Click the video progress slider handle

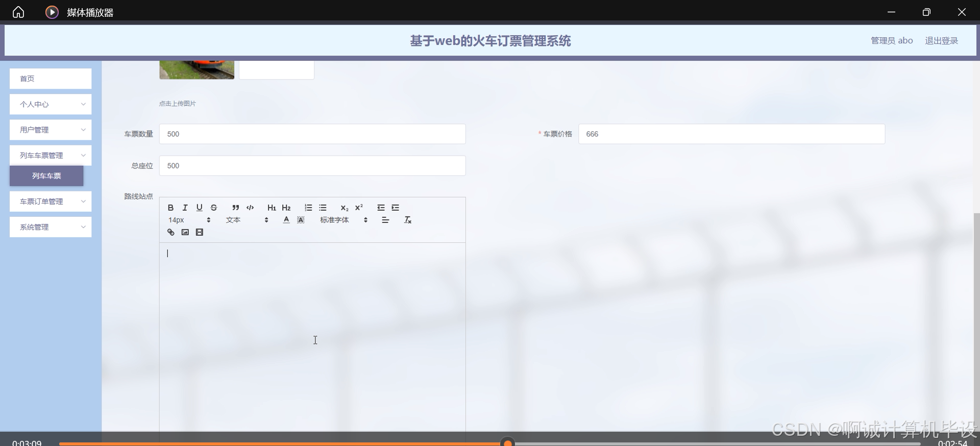(507, 442)
